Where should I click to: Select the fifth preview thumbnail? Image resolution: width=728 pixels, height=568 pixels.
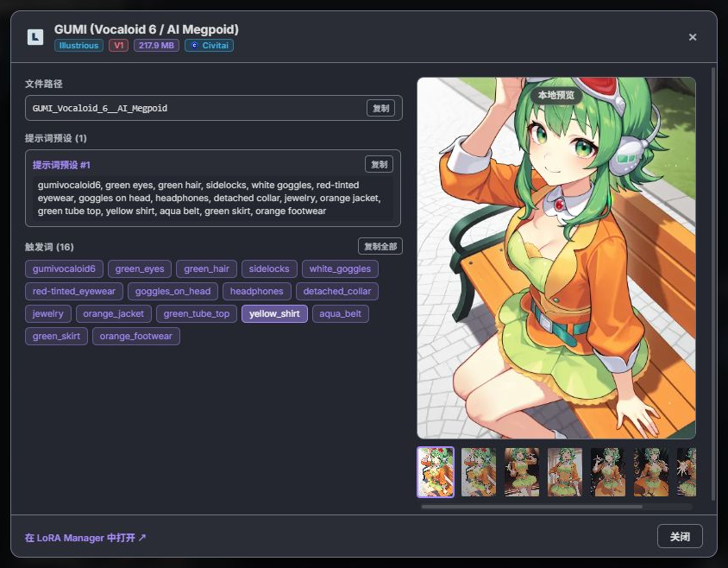608,472
